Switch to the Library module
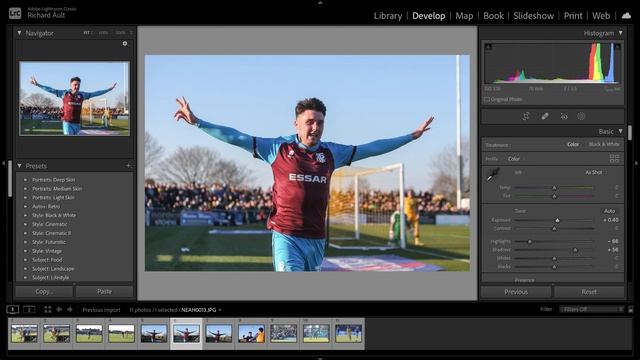The height and width of the screenshot is (360, 640). coord(388,16)
